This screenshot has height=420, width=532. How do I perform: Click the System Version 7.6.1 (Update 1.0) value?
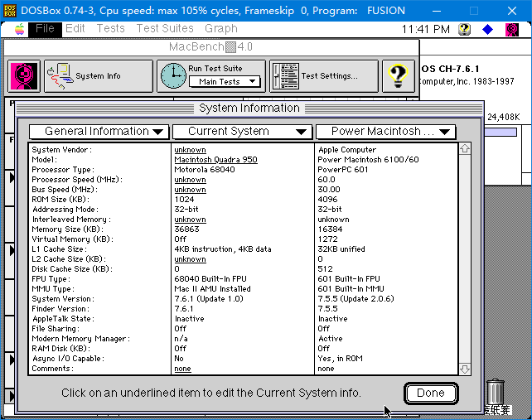[x=209, y=299]
